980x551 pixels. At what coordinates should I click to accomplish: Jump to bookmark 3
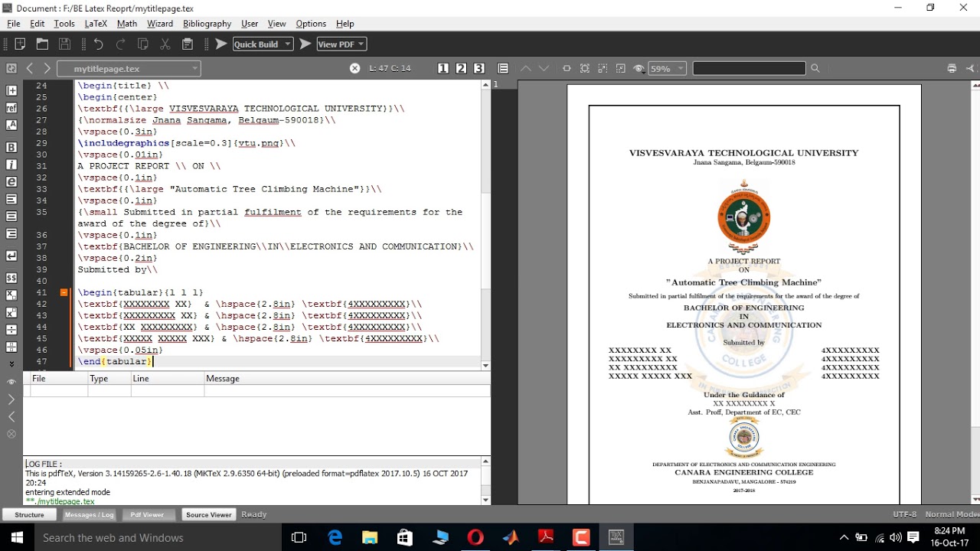pyautogui.click(x=479, y=68)
